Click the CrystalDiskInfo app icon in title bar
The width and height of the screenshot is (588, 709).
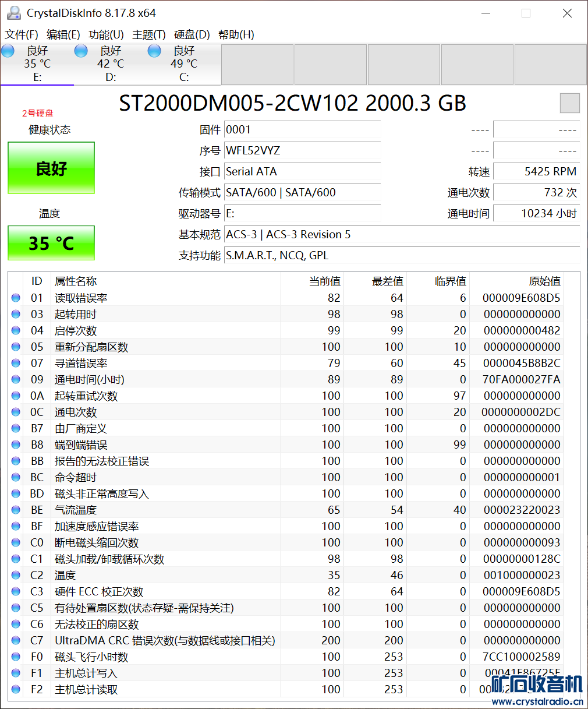pos(13,13)
